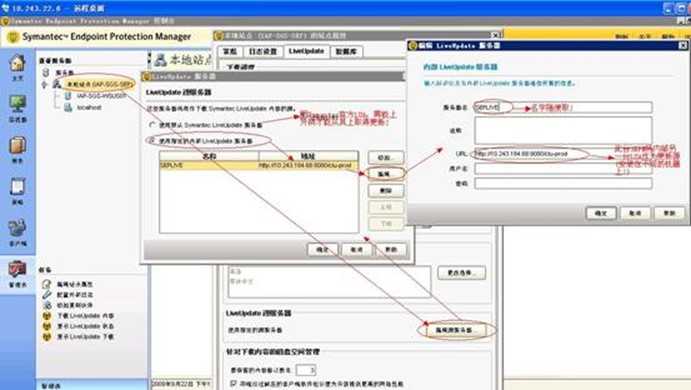This screenshot has height=390, width=691.
Task: Select the localhost node in tree
Action: (x=89, y=107)
